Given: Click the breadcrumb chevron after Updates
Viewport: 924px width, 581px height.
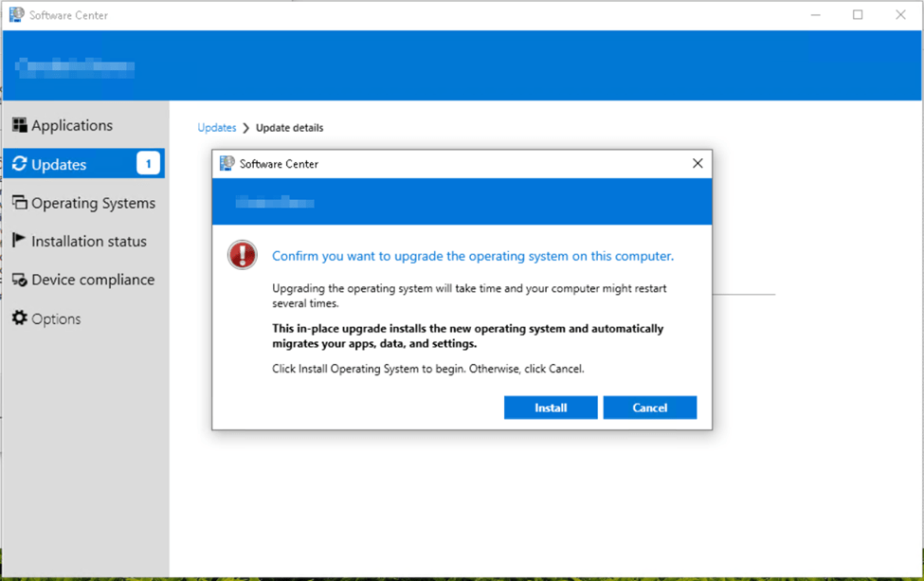Looking at the screenshot, I should point(246,128).
